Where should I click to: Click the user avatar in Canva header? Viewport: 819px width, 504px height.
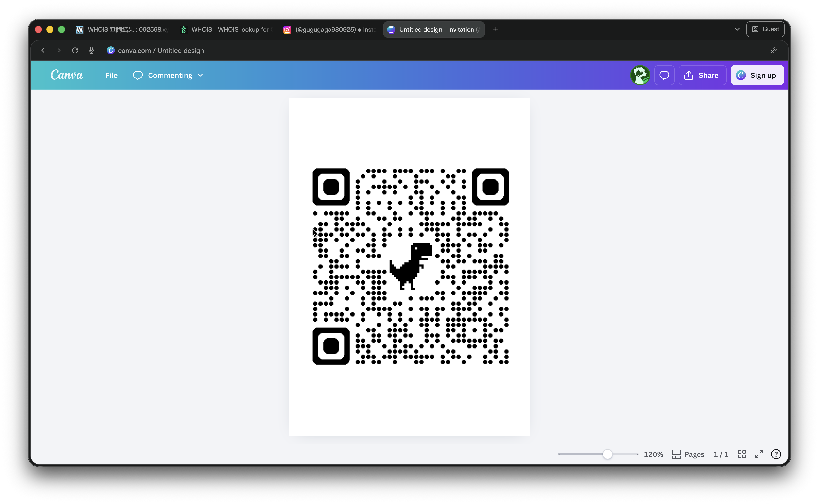coord(640,75)
